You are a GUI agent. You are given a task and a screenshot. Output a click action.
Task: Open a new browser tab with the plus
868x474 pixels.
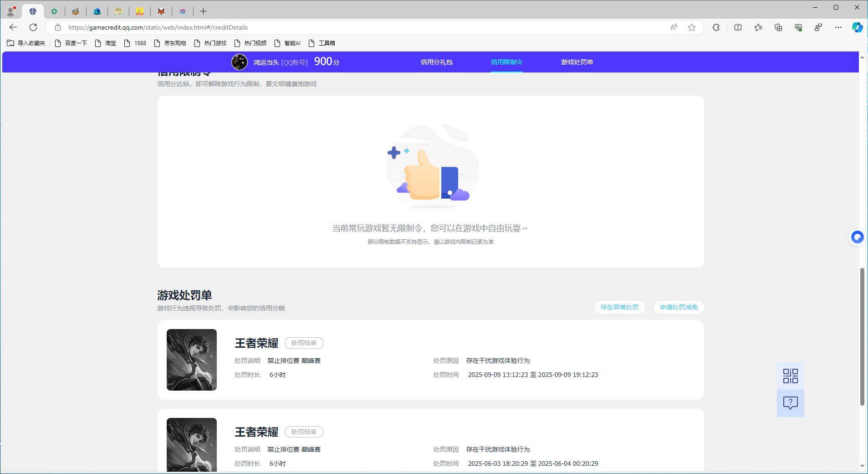click(203, 11)
